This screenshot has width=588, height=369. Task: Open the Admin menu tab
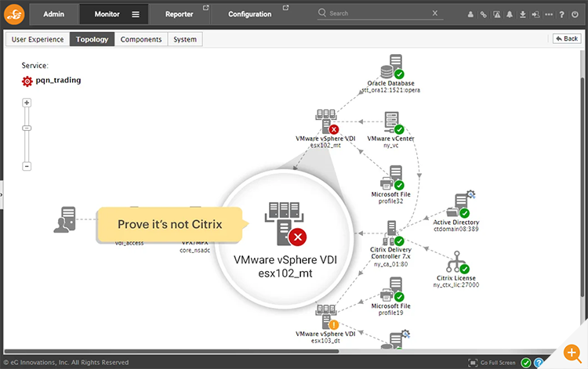[x=53, y=14]
